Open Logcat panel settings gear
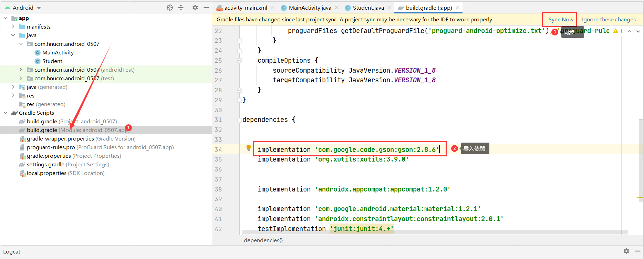The height and width of the screenshot is (259, 644). point(626,251)
